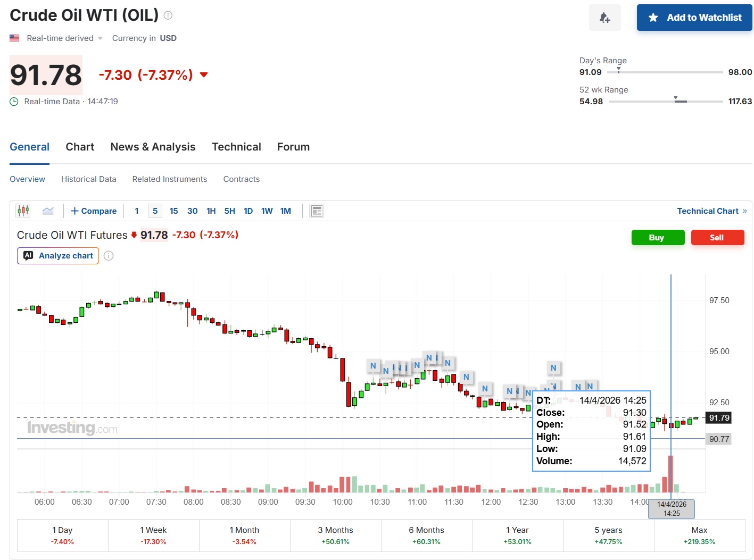The height and width of the screenshot is (560, 754).
Task: Select the 1H interval
Action: [x=211, y=211]
